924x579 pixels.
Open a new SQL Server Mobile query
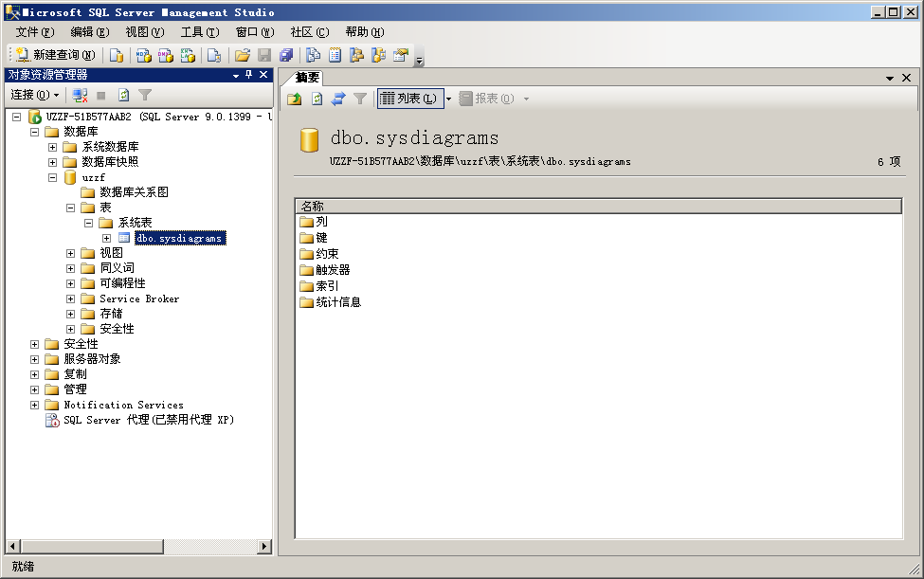pyautogui.click(x=214, y=55)
